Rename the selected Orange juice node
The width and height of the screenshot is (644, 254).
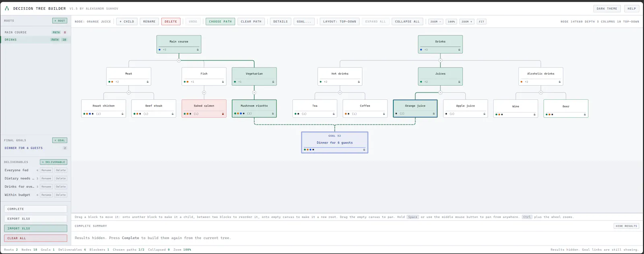[149, 22]
